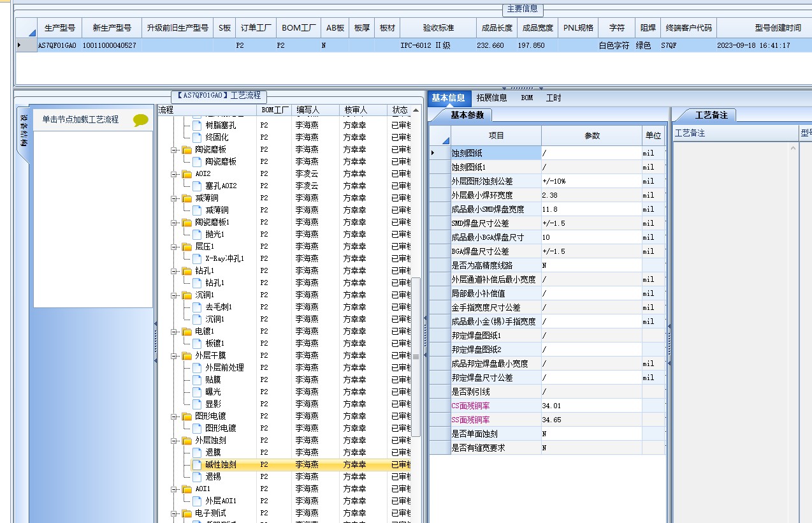
Task: Click the row indicator arrow of the AS7QF01GA0 row
Action: (x=19, y=45)
